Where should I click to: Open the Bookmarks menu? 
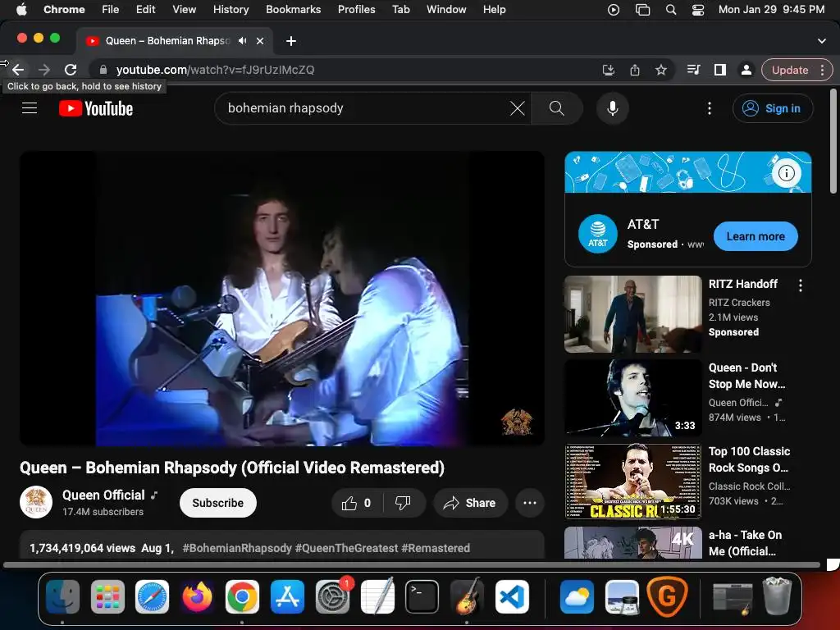pos(293,9)
